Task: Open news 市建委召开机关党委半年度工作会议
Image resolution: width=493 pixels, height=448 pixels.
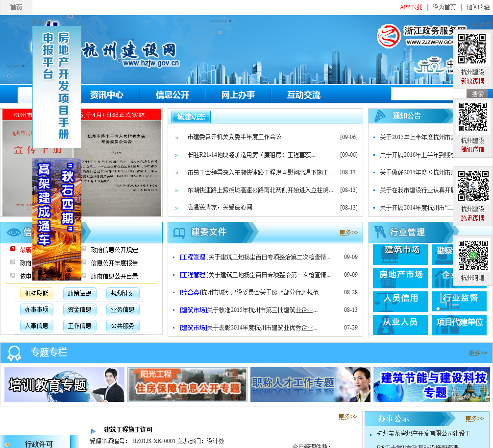Action: 234,137
